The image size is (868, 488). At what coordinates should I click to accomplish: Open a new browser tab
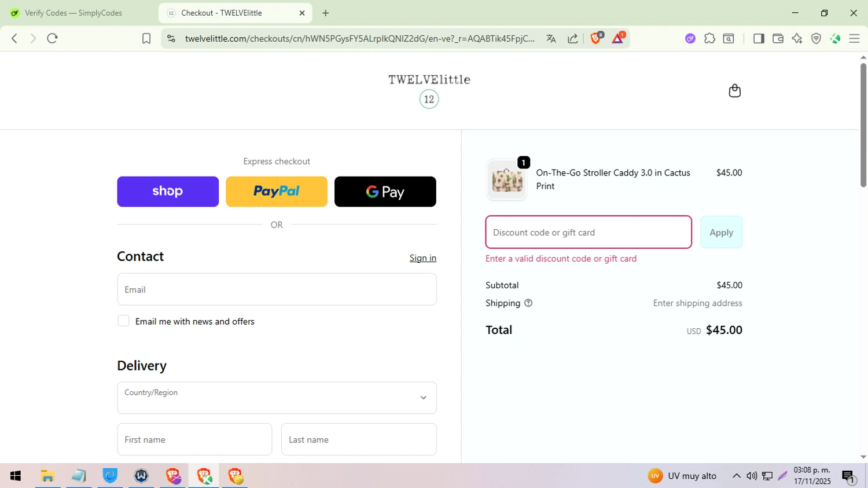[x=326, y=13]
